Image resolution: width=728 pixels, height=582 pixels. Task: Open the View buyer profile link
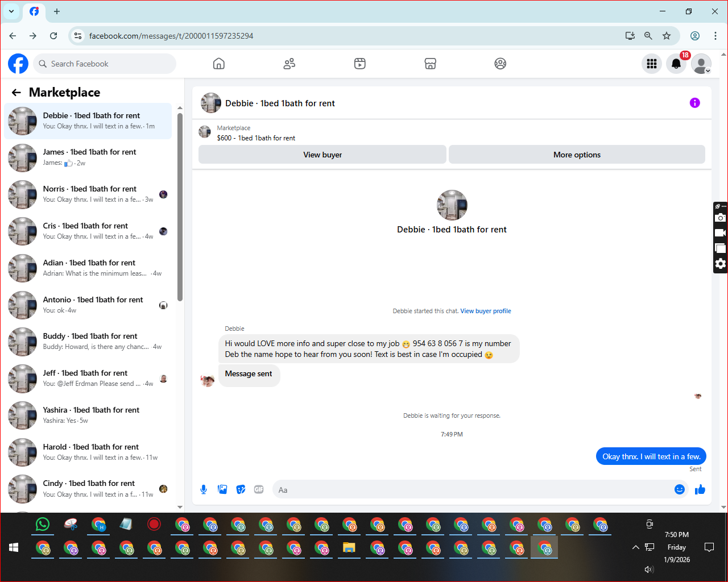pos(486,311)
